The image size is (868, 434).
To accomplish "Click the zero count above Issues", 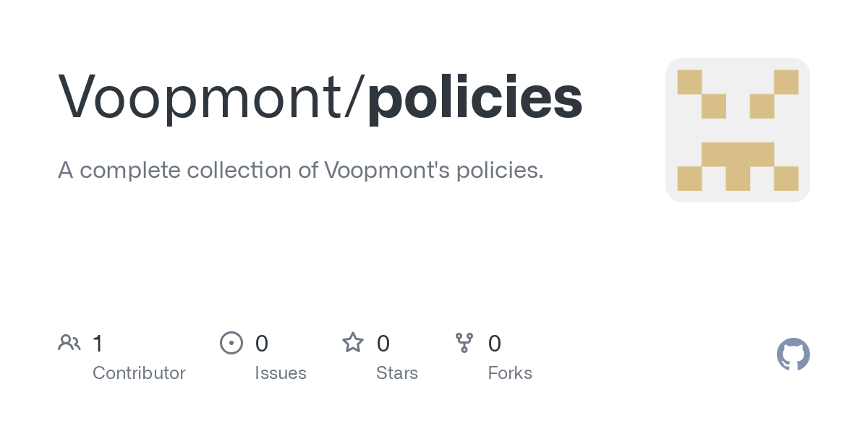I will pos(262,344).
